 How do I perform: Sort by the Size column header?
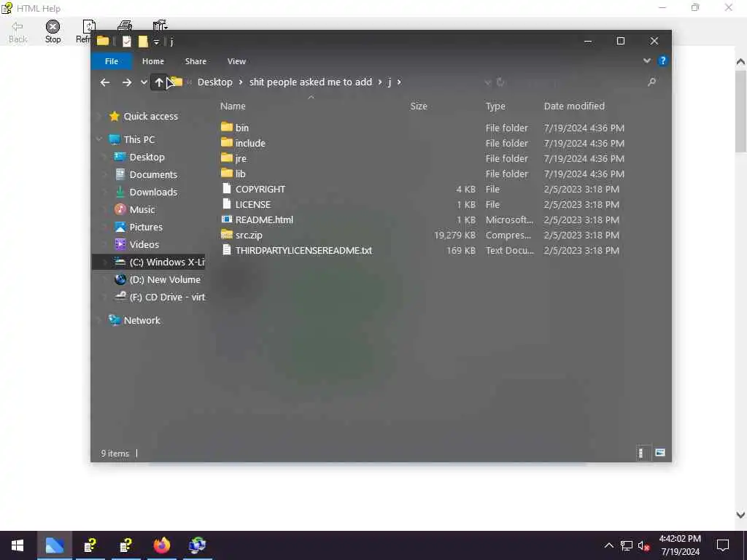[419, 106]
